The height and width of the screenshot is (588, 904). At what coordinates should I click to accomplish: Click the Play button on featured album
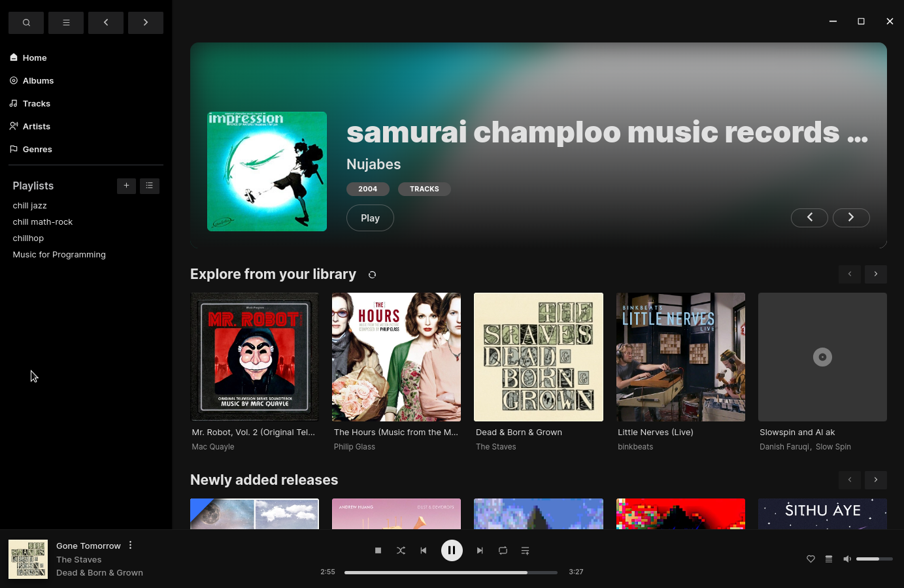(370, 218)
